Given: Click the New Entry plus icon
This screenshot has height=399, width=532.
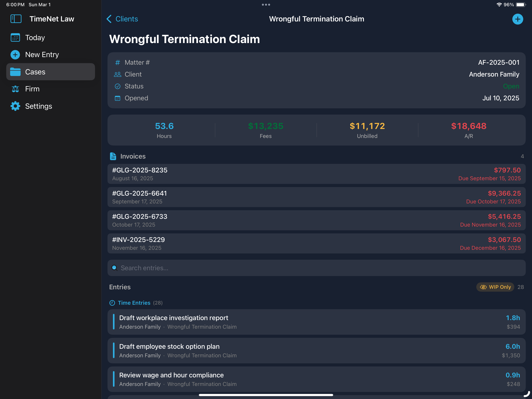Looking at the screenshot, I should coord(15,55).
